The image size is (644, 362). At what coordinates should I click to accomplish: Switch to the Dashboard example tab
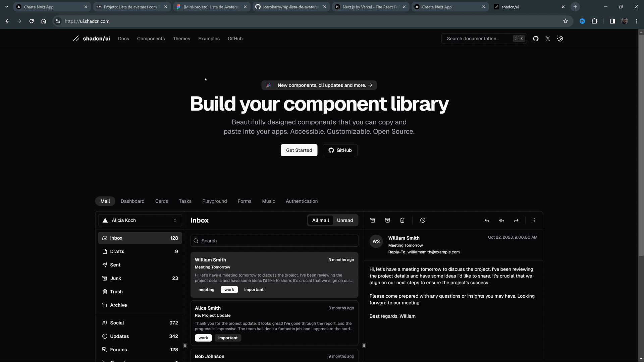pyautogui.click(x=132, y=201)
